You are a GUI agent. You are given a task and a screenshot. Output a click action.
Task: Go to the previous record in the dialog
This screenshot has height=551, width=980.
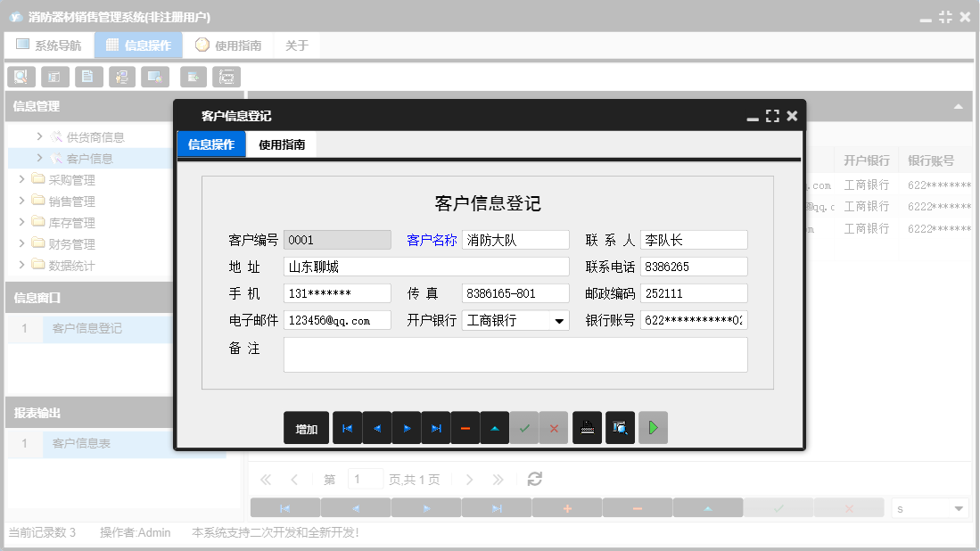pyautogui.click(x=376, y=428)
